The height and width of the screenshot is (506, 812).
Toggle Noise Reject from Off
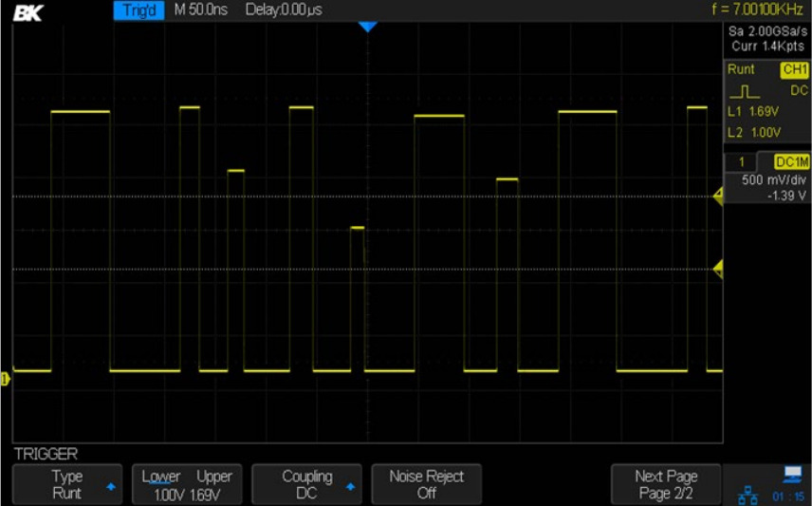[426, 484]
